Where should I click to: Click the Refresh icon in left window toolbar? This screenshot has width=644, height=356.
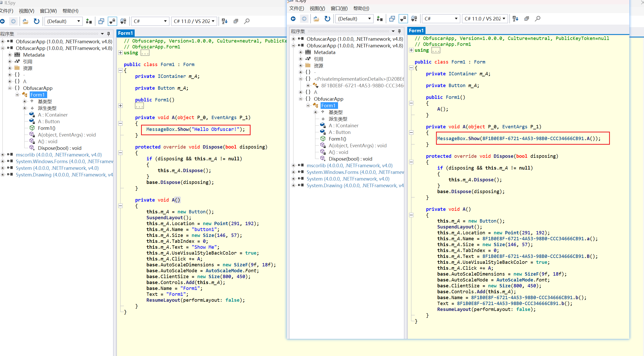(x=37, y=21)
